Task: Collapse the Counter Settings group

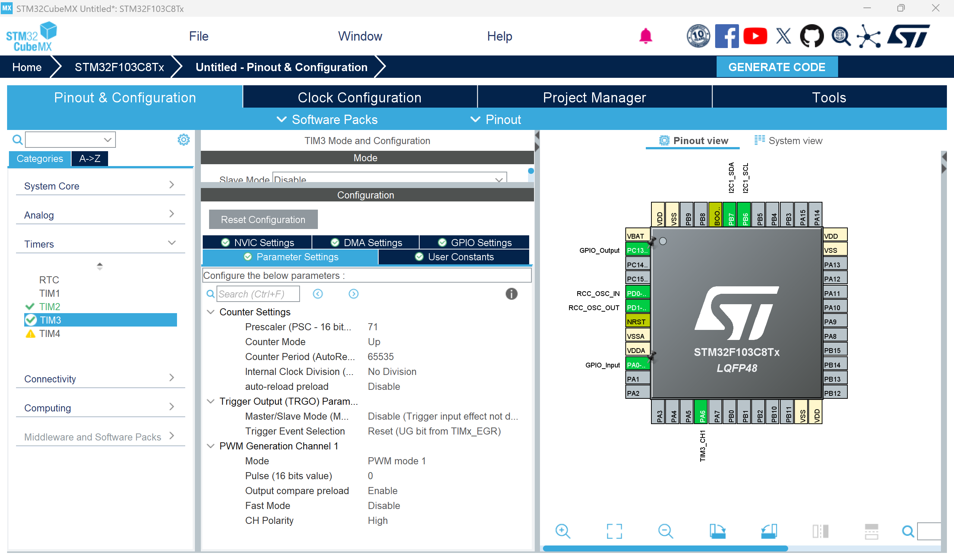Action: 211,312
